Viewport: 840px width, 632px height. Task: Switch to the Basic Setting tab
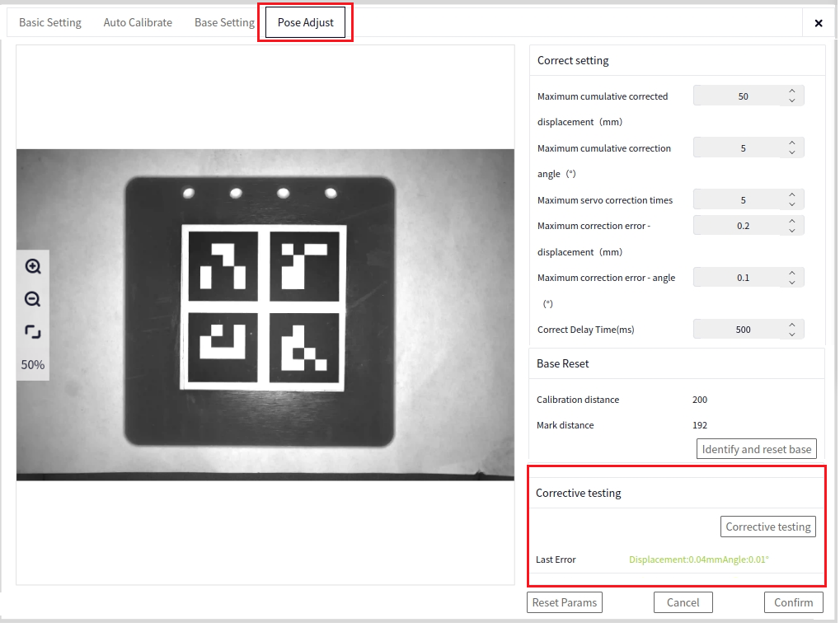click(50, 22)
